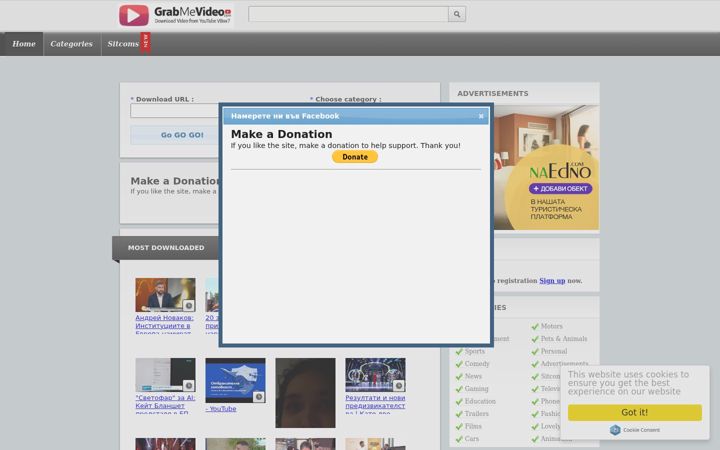Close the Facebook popup dialog
Screen dimensions: 720x450
click(481, 116)
